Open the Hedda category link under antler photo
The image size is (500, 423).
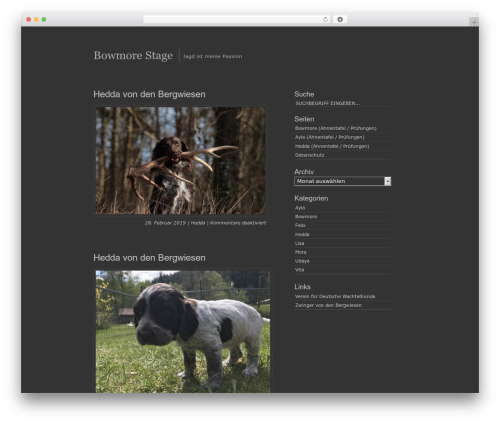[x=198, y=223]
